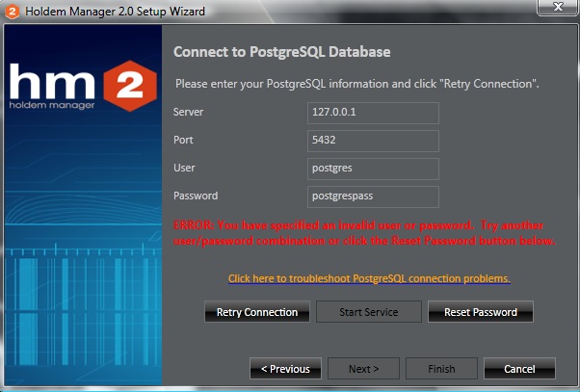Click the Next button

click(x=362, y=369)
